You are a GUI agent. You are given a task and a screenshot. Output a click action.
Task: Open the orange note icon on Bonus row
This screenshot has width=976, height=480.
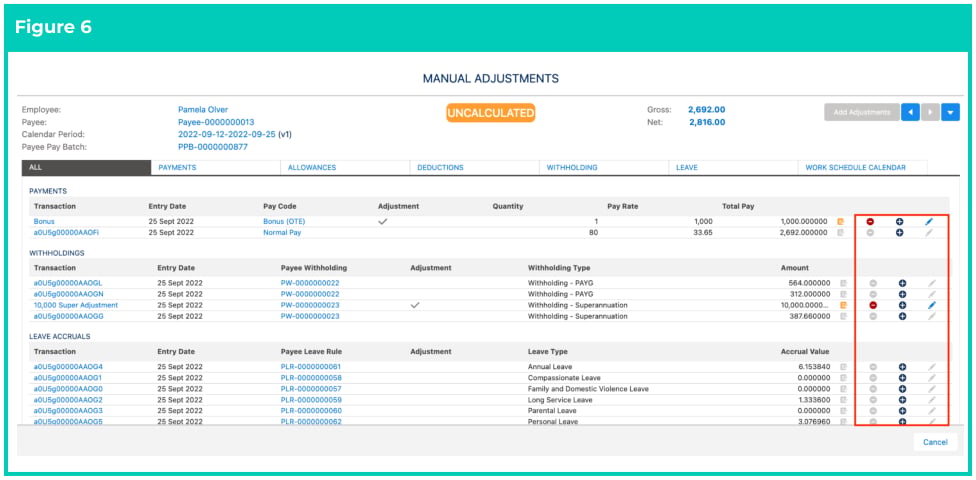point(841,222)
